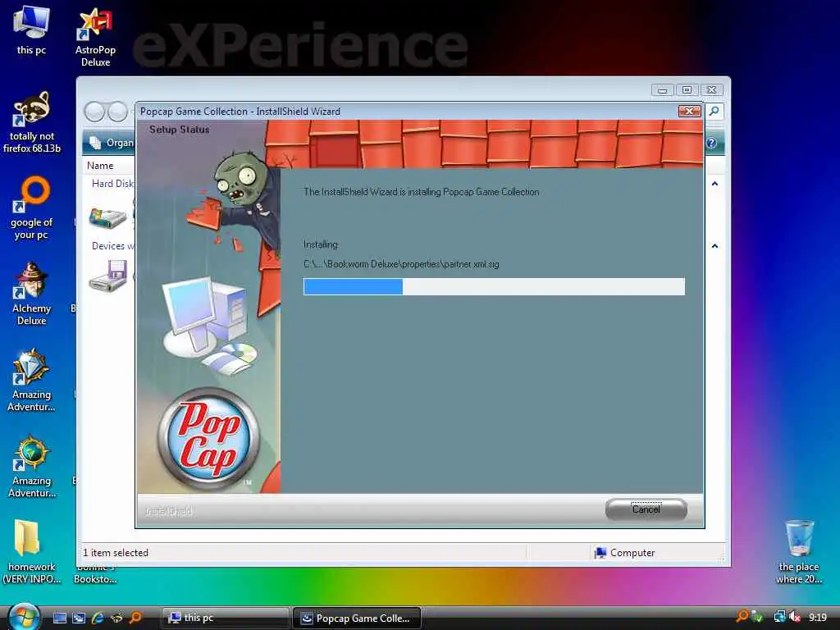Collapse the Hard Disk group chevron
This screenshot has height=630, width=840.
pyautogui.click(x=714, y=184)
